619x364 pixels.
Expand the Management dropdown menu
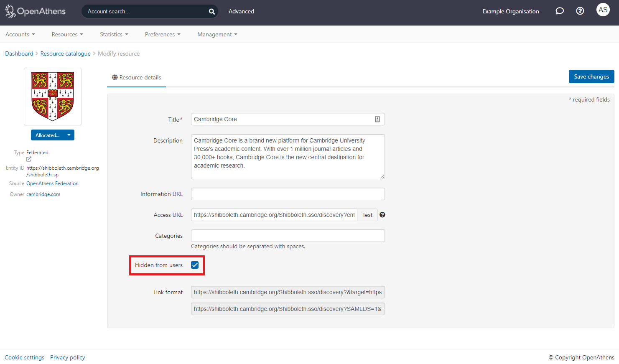pos(217,34)
